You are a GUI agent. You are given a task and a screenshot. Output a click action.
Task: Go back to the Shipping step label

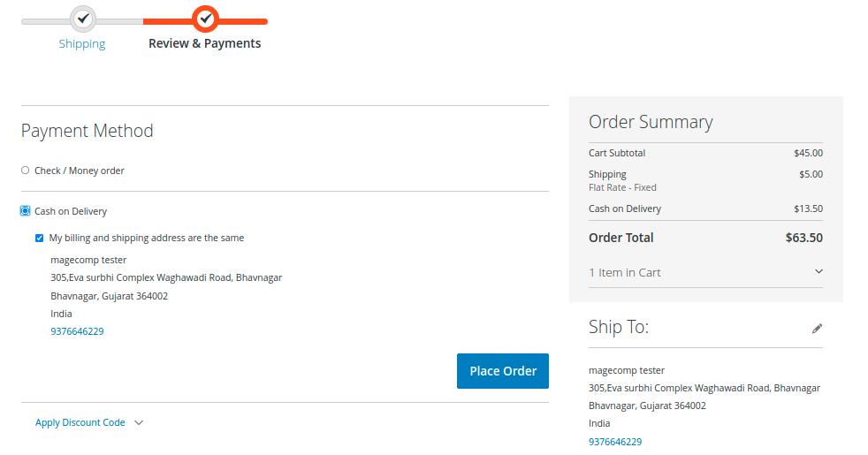[82, 43]
